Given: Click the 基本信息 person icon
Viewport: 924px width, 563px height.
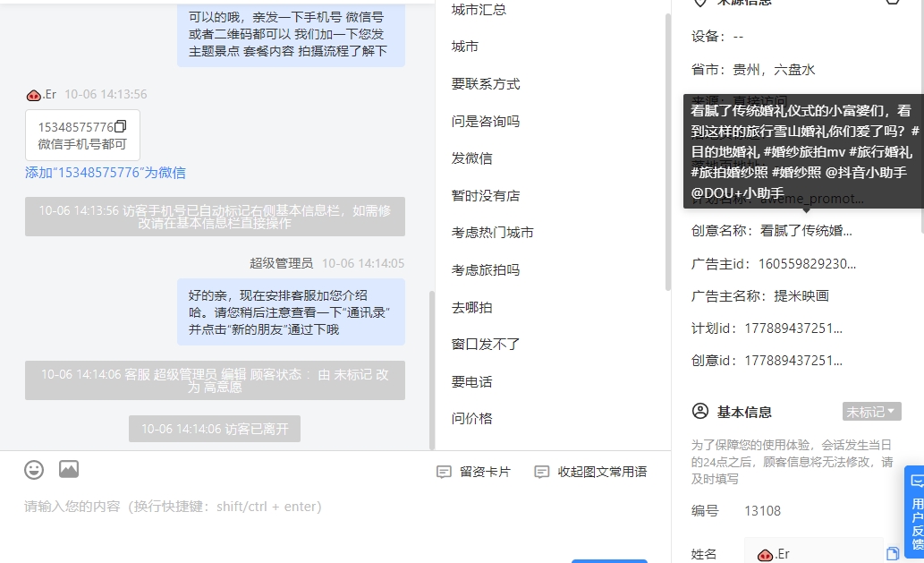Looking at the screenshot, I should tap(700, 411).
